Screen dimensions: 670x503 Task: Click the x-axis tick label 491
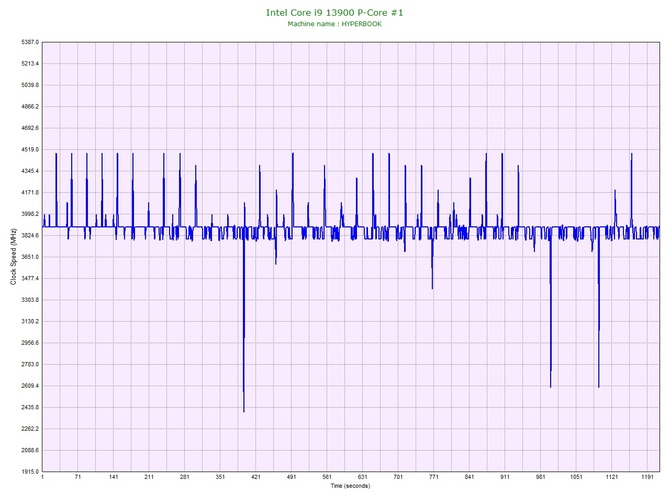(x=291, y=477)
